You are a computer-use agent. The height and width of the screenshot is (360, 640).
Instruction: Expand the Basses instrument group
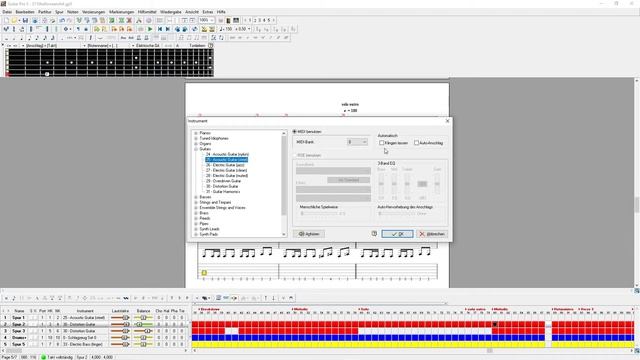(196, 197)
